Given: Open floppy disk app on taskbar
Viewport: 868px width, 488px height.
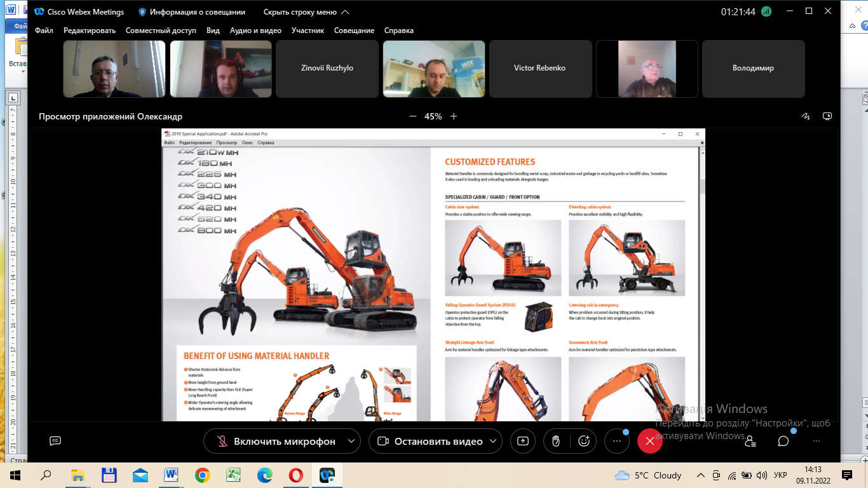Looking at the screenshot, I should click(x=109, y=475).
